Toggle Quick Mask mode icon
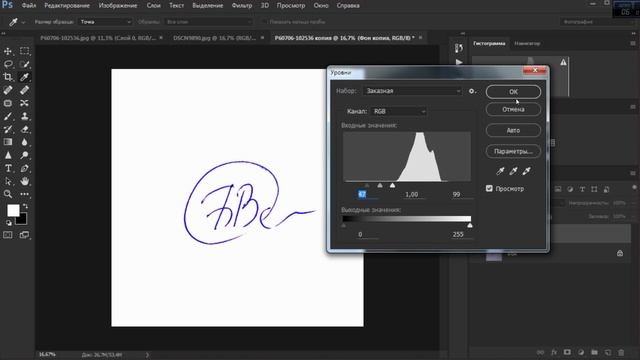 click(x=8, y=235)
